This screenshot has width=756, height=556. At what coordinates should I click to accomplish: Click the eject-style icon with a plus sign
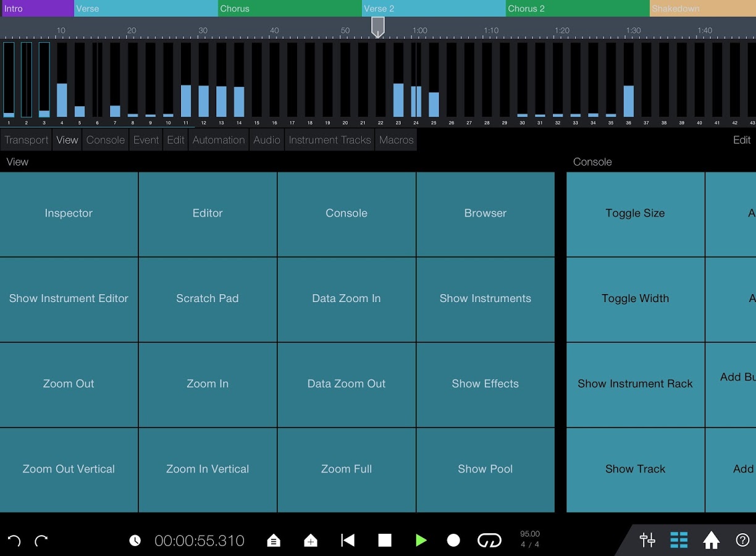(311, 540)
